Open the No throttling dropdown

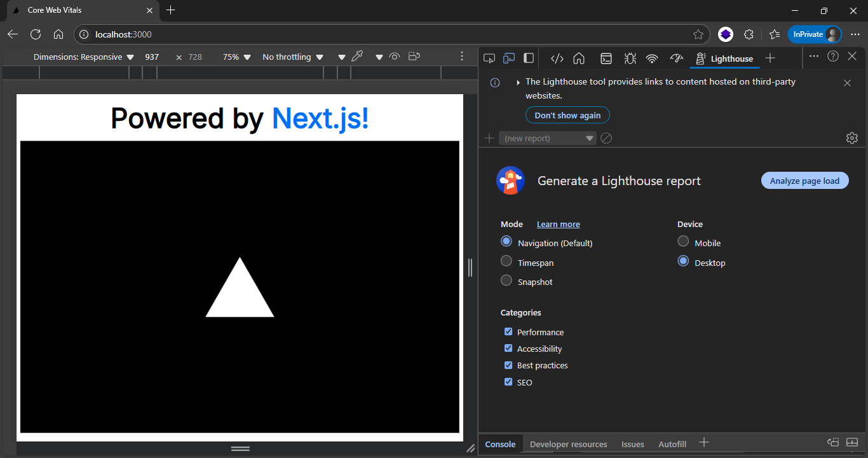(x=293, y=57)
